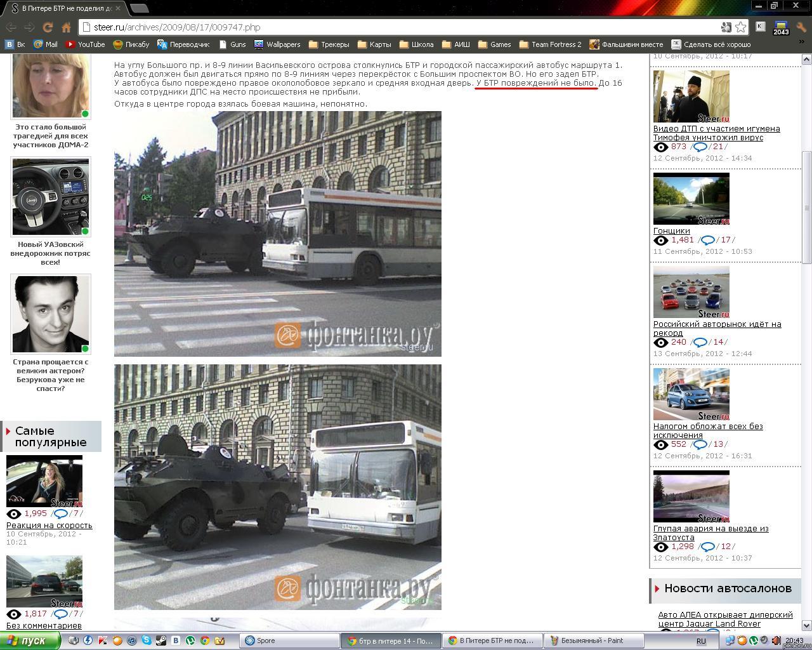Expand the Games bookmarks folder
This screenshot has width=812, height=650.
[x=494, y=44]
